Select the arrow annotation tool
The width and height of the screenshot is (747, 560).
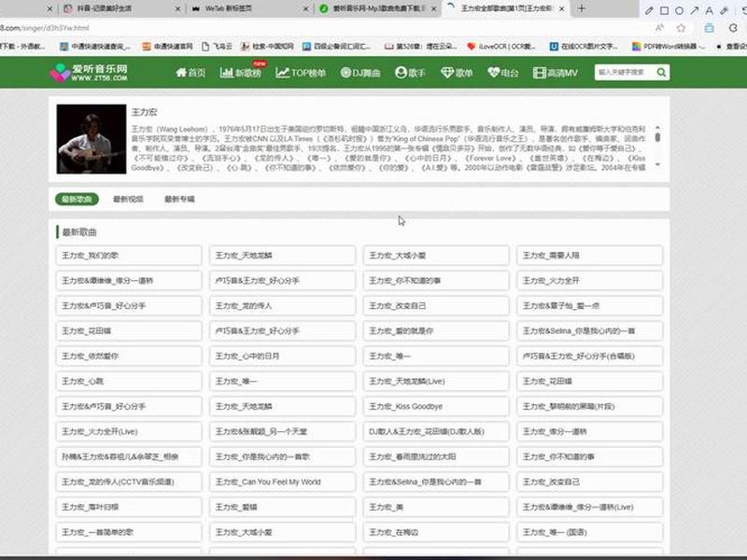[694, 10]
